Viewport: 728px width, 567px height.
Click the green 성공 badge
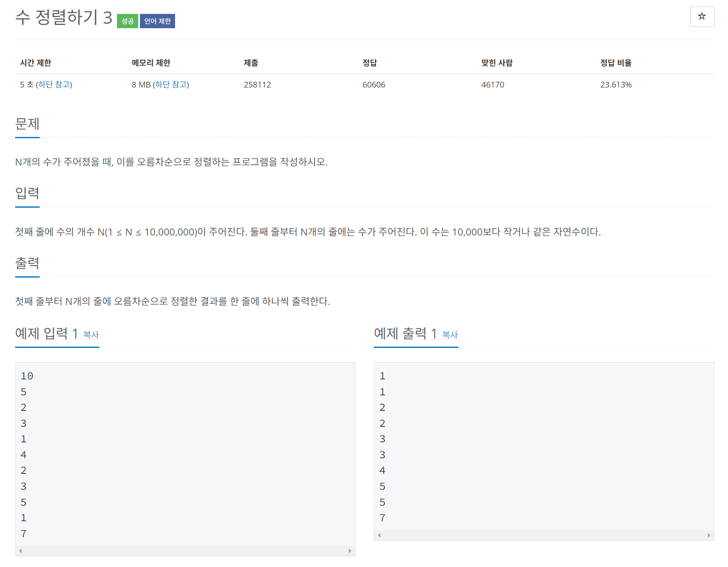point(128,21)
